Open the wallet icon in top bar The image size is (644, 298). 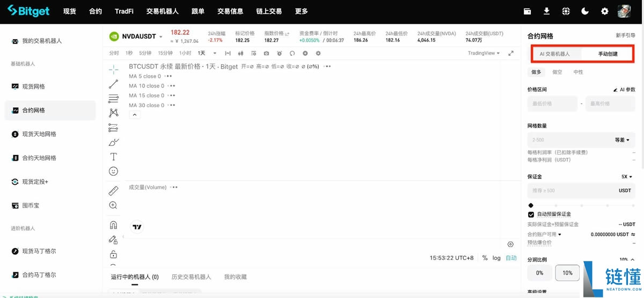point(528,11)
